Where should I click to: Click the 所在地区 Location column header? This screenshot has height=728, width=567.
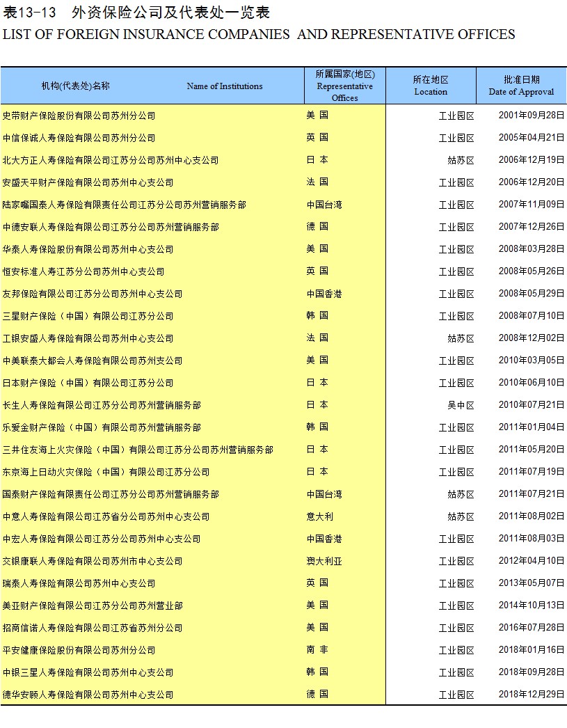431,86
